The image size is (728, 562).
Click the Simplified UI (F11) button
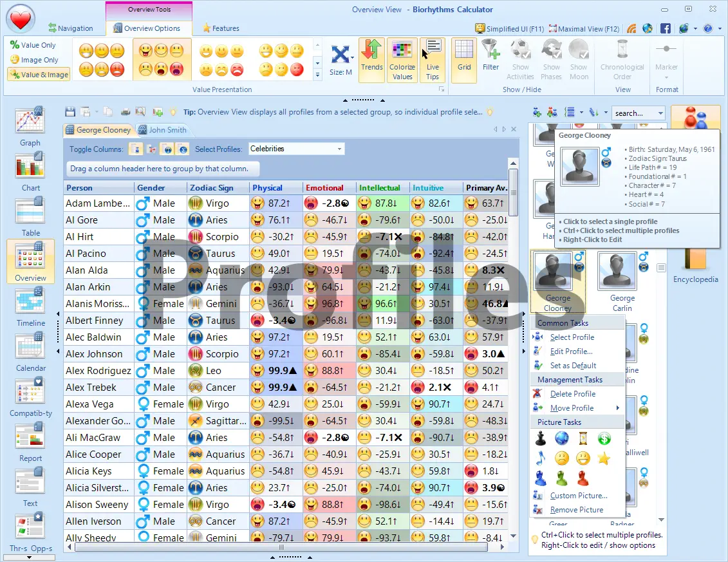[x=510, y=28]
